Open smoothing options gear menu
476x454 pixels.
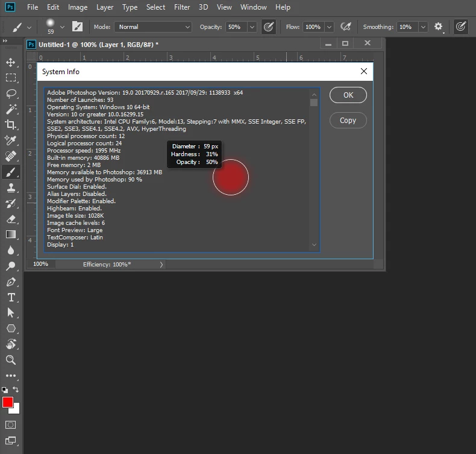tap(439, 27)
